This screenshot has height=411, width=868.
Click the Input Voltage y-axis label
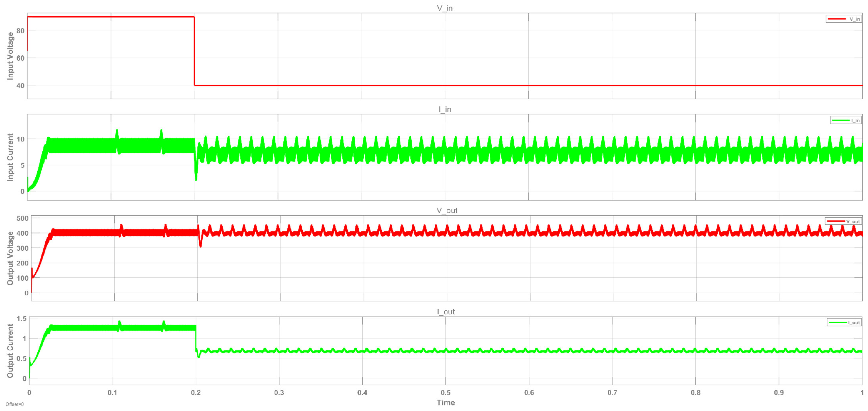point(10,56)
